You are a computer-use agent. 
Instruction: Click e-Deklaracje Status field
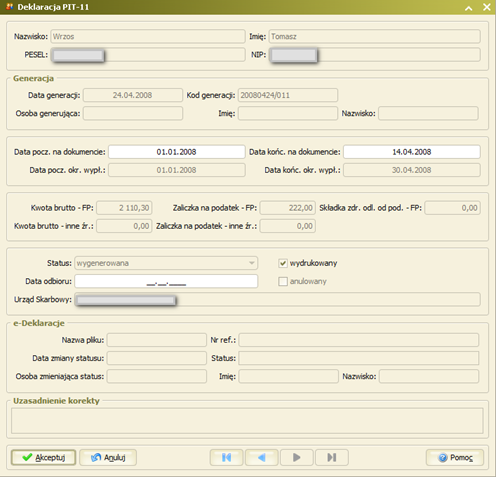coord(359,358)
